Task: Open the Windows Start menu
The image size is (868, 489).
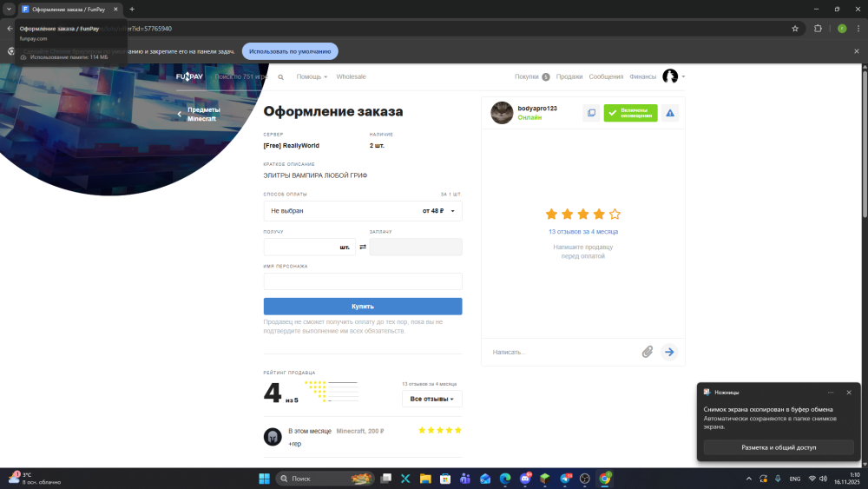Action: click(x=264, y=479)
